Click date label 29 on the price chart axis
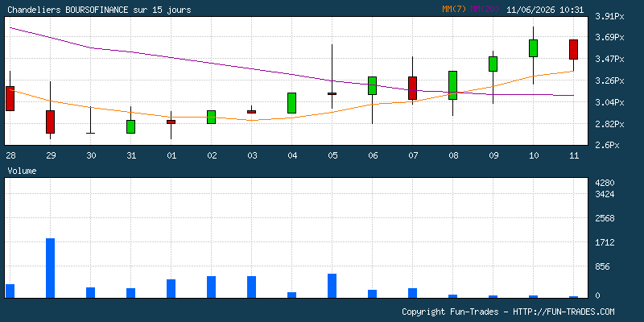Image resolution: width=644 pixels, height=322 pixels. coord(51,155)
